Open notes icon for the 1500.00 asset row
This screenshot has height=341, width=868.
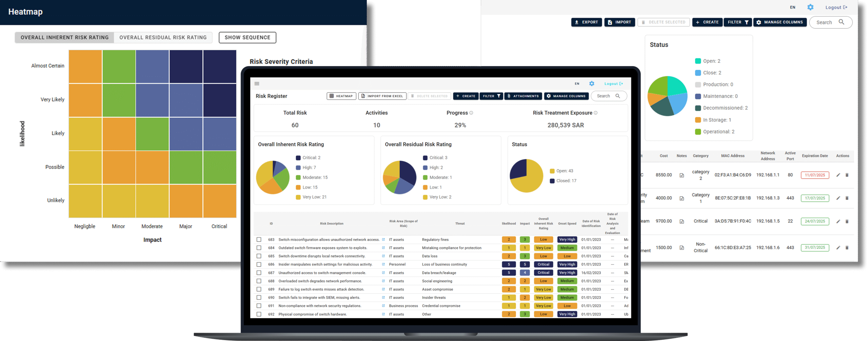[682, 248]
